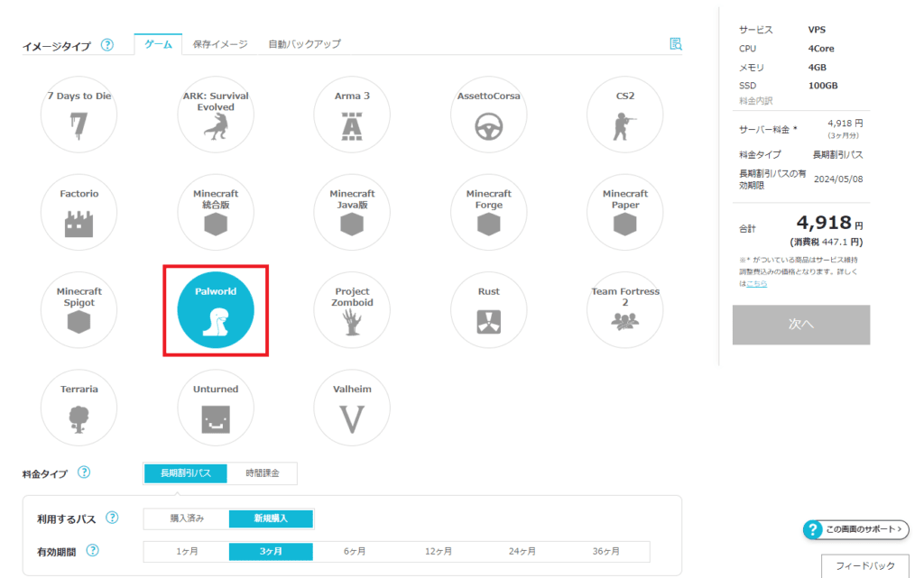Choose the Minecraft Spigot image
This screenshot has width=924, height=578.
[x=79, y=309]
